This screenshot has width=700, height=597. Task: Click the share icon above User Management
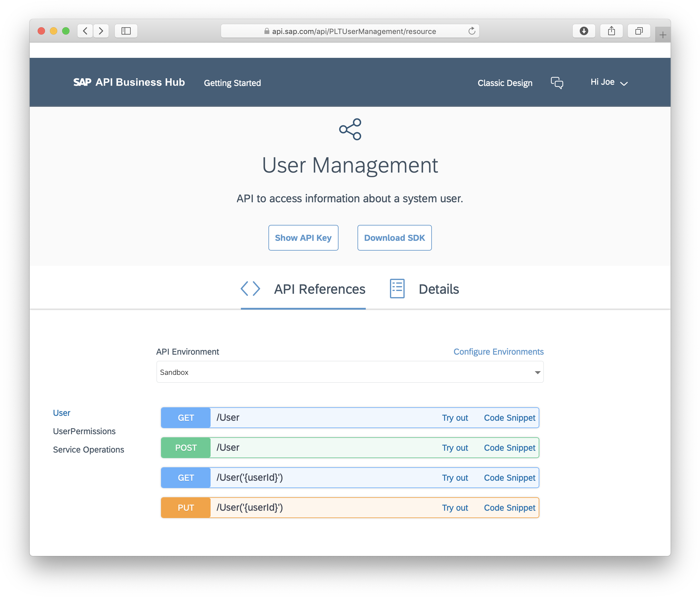(350, 129)
